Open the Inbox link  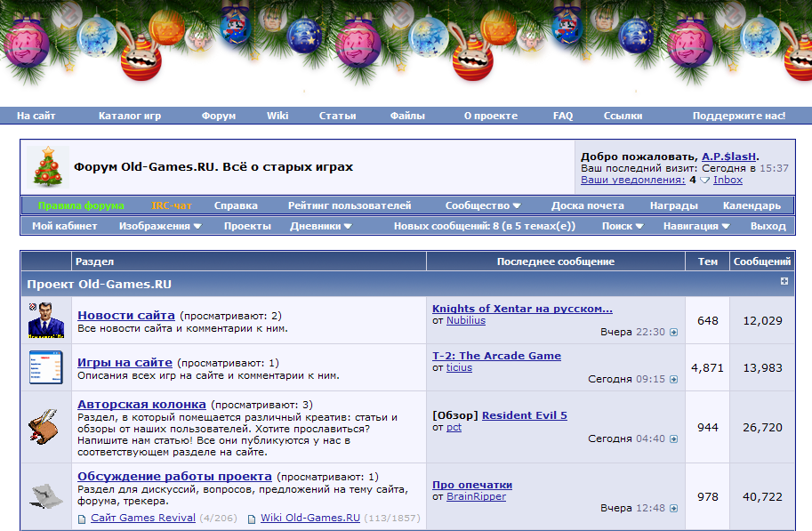(x=728, y=180)
